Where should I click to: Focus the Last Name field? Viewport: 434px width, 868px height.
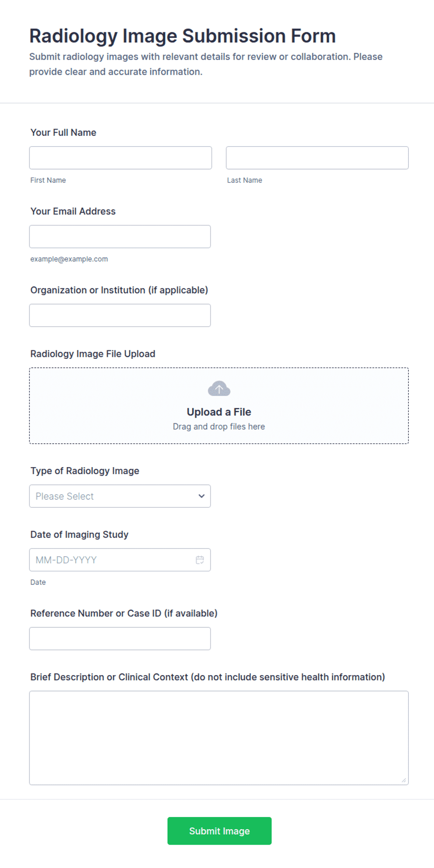tap(317, 158)
